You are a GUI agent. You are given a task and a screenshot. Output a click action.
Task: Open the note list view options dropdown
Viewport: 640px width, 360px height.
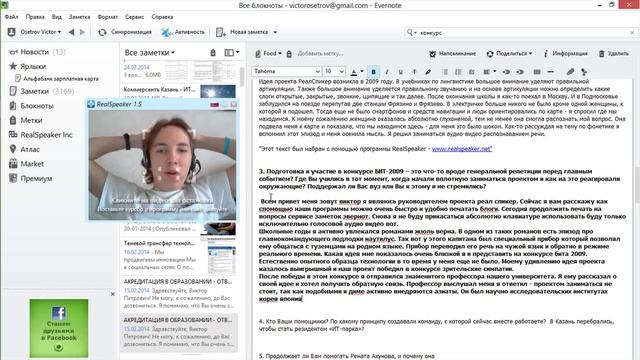(x=232, y=53)
